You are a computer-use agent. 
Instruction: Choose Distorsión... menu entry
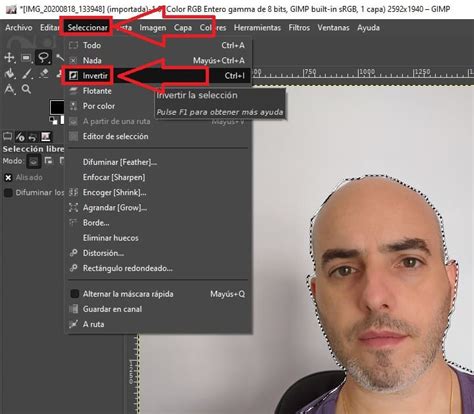point(158,253)
